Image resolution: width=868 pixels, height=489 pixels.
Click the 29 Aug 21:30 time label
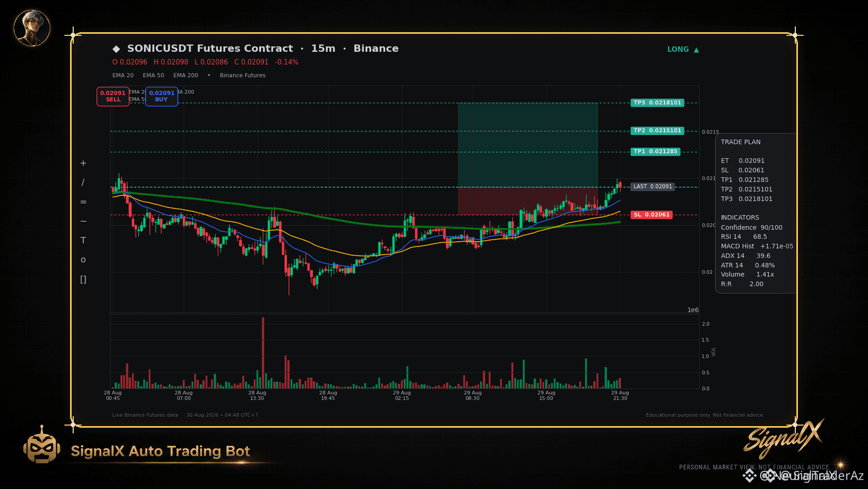tap(620, 395)
